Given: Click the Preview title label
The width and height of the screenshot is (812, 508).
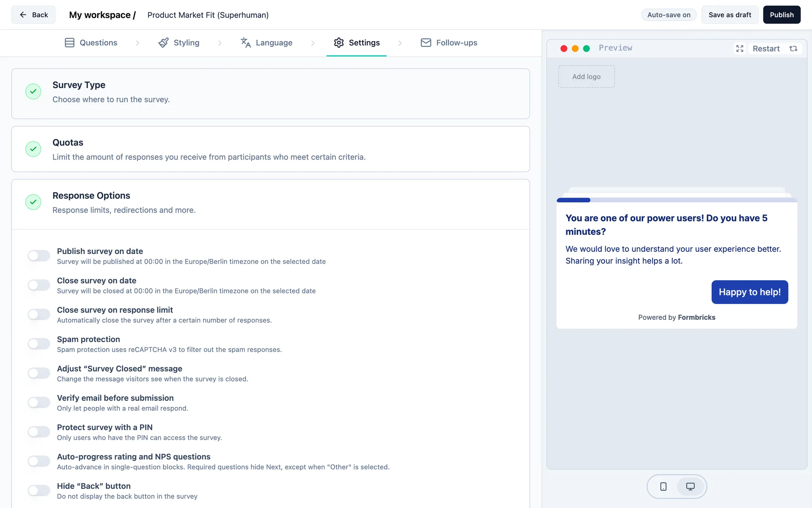Looking at the screenshot, I should tap(615, 48).
